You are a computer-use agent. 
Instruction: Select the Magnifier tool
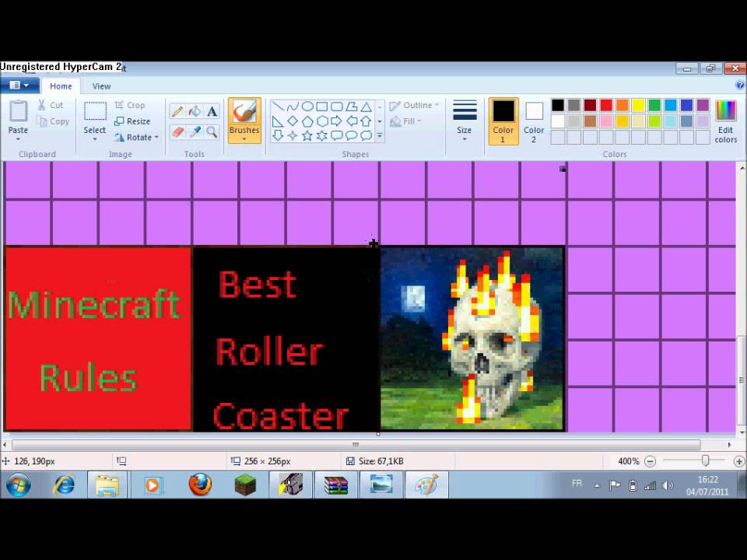pyautogui.click(x=212, y=131)
